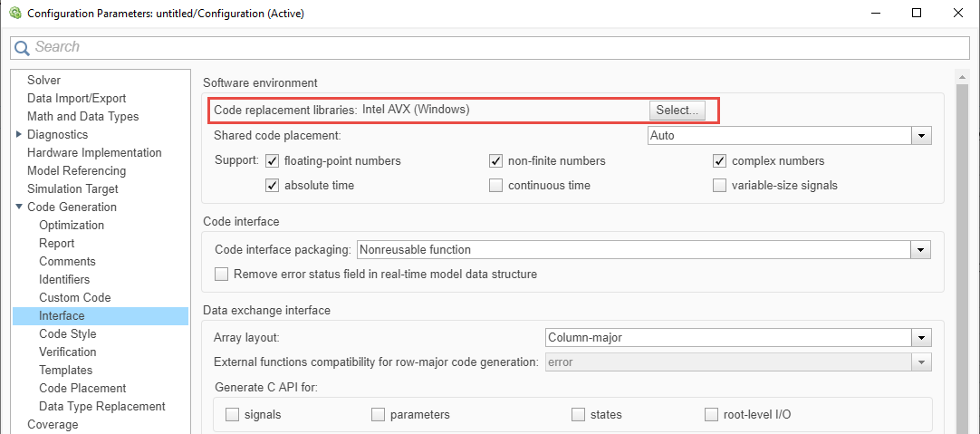
Task: Open the Optimization subpane
Action: coord(72,225)
